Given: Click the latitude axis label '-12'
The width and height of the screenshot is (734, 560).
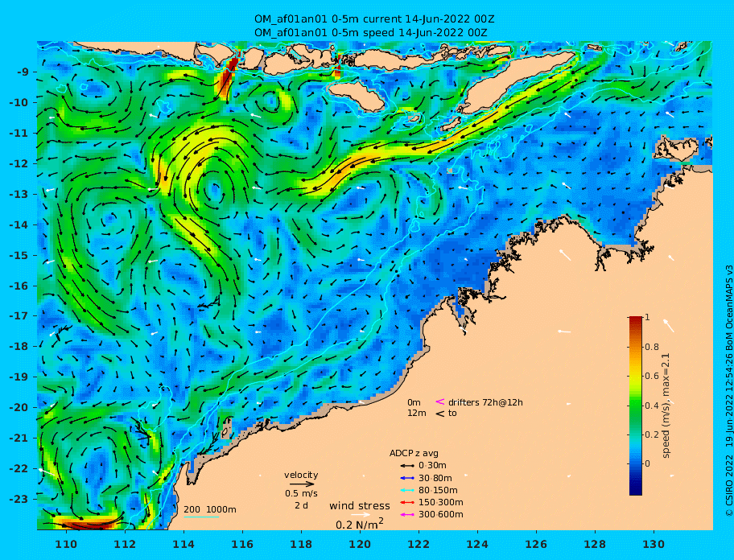Looking at the screenshot, I should tap(19, 164).
